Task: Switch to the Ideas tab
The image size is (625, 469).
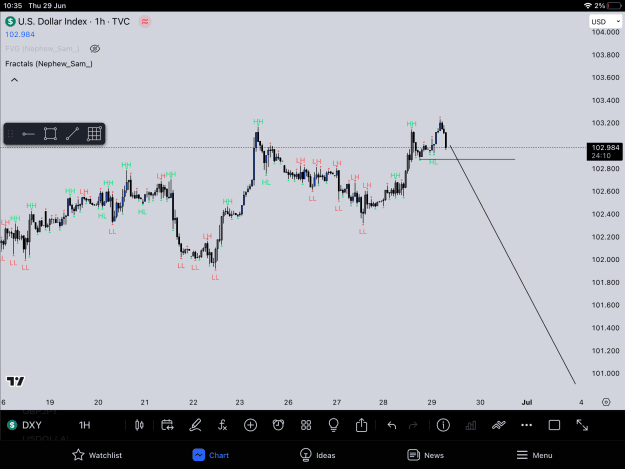Action: click(x=317, y=455)
